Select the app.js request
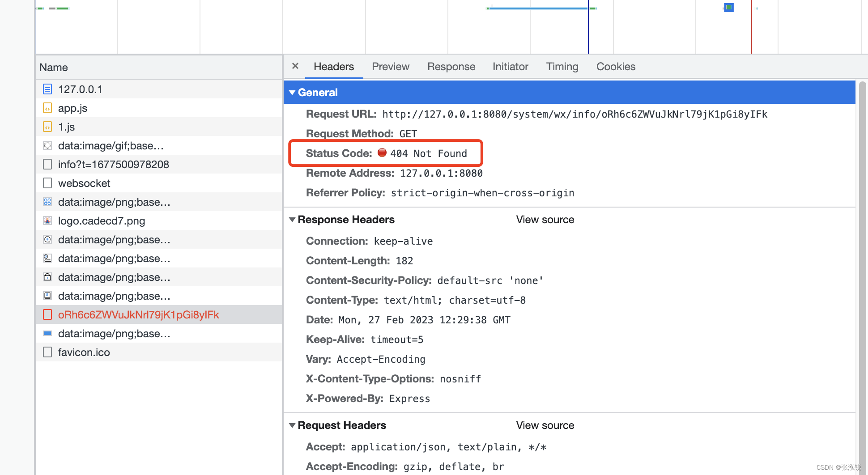This screenshot has width=868, height=475. (x=159, y=108)
